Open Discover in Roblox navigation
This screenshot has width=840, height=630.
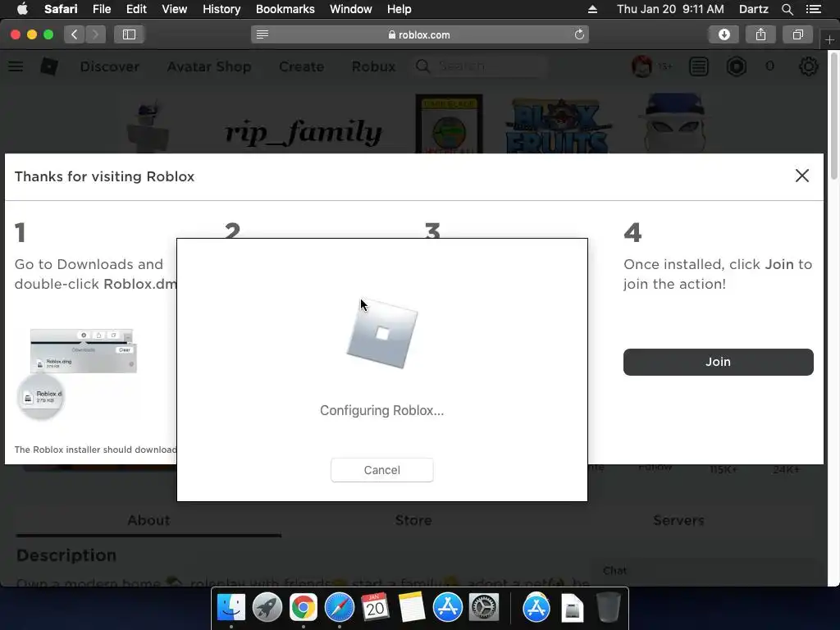click(110, 66)
